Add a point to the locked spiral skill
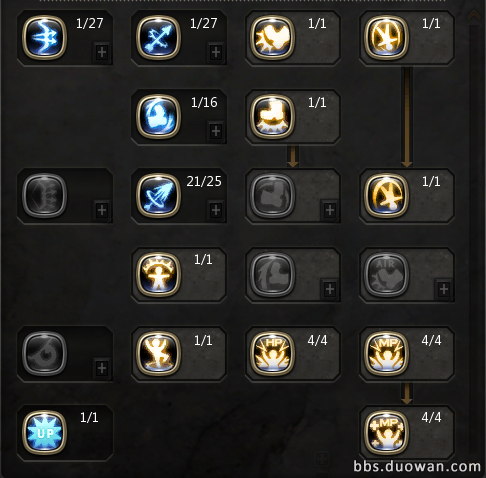The height and width of the screenshot is (478, 486). pos(102,368)
